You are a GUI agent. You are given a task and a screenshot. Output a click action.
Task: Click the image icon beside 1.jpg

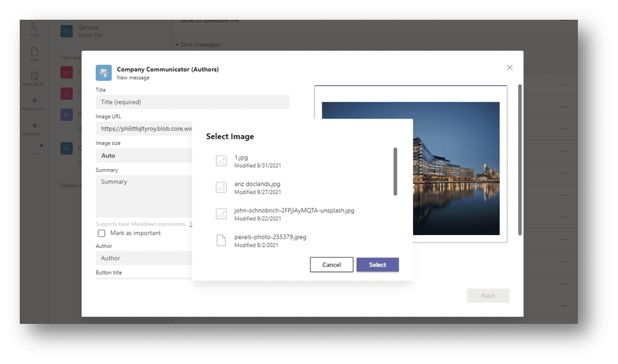pyautogui.click(x=221, y=160)
